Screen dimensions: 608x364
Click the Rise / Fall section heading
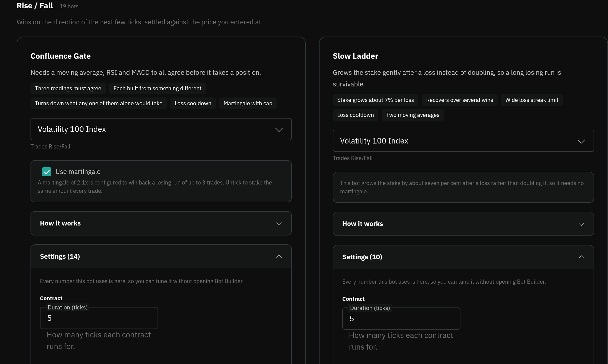(35, 6)
